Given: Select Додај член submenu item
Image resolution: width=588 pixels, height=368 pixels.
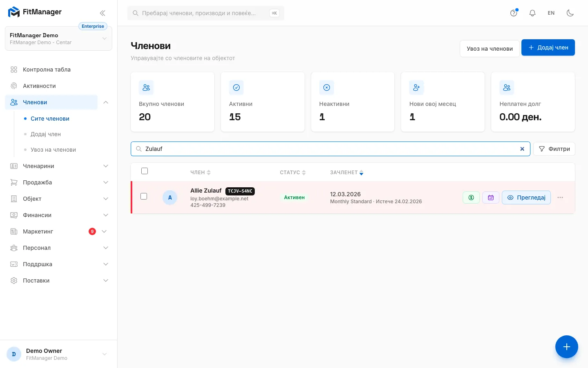Looking at the screenshot, I should tap(46, 134).
